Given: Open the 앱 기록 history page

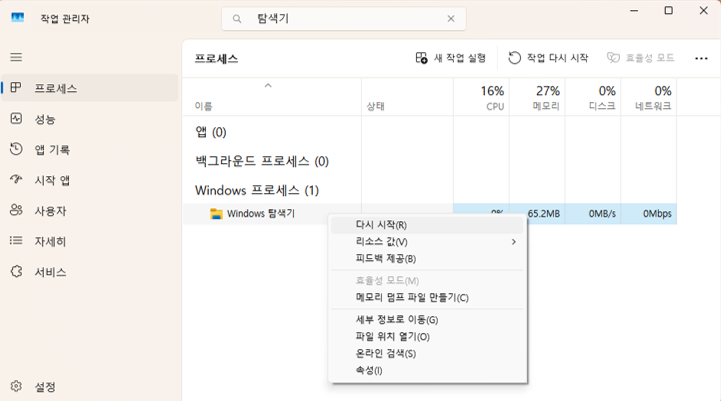Looking at the screenshot, I should coord(90,149).
